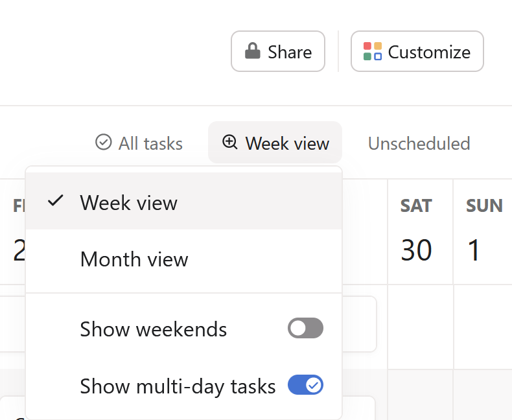
Task: Click the Customize button
Action: click(x=417, y=51)
